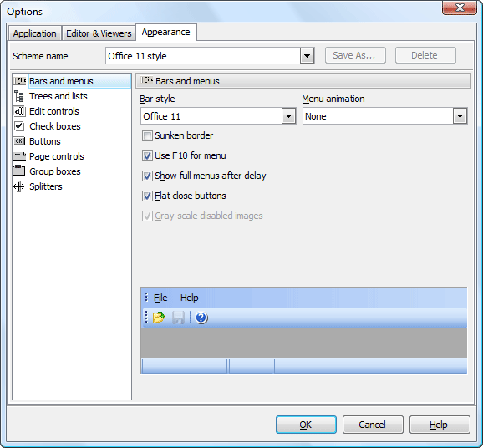The width and height of the screenshot is (483, 448).
Task: Confirm settings with the OK button
Action: click(306, 425)
